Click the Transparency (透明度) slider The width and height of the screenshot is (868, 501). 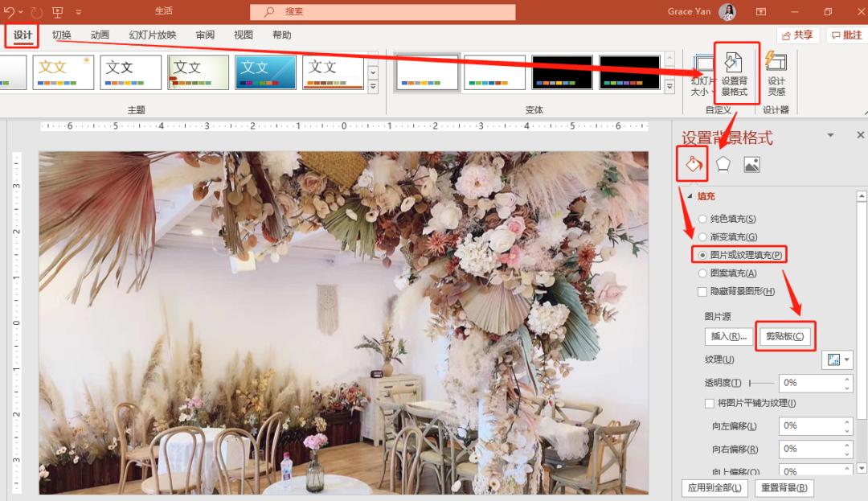[x=762, y=384]
